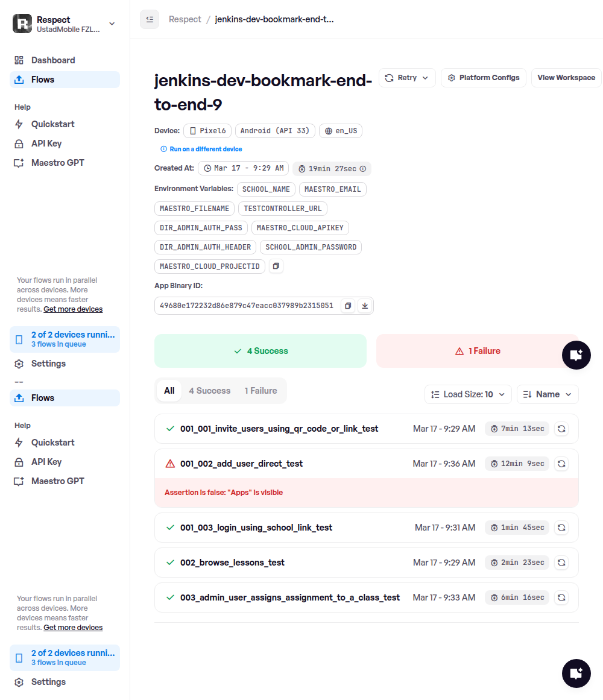603x700 pixels.
Task: Switch to the 4 Success tab
Action: click(x=209, y=391)
